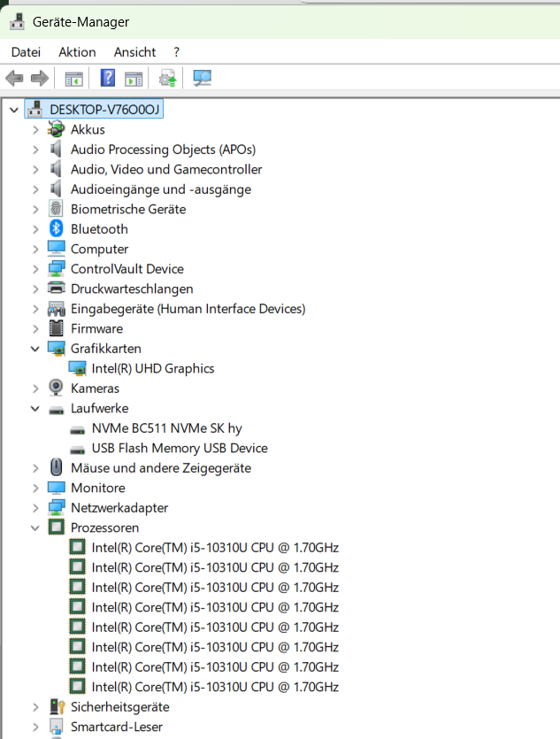Select Mäuse und andere Zeigegeräte label
The width and height of the screenshot is (560, 739).
click(161, 467)
